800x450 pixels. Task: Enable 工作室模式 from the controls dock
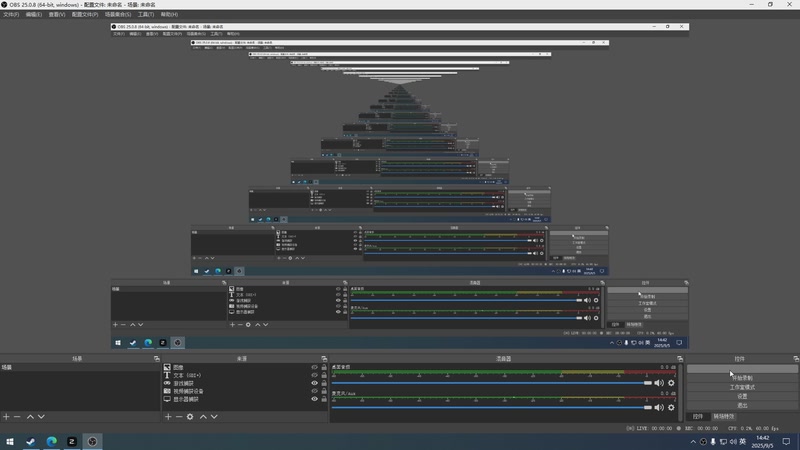point(742,387)
